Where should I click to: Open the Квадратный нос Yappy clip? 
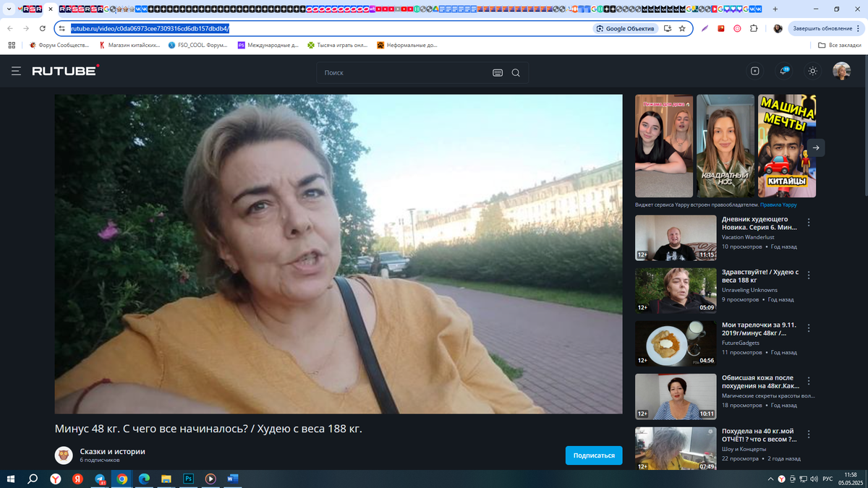(726, 146)
